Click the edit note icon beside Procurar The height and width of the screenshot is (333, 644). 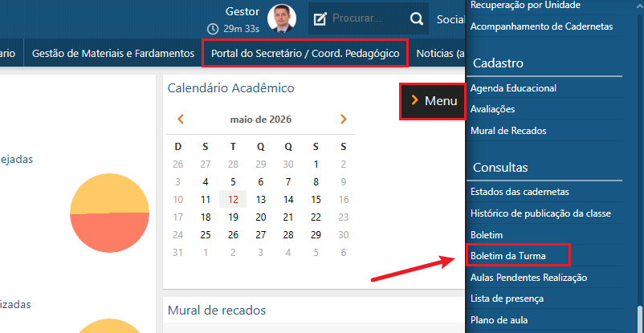(320, 18)
